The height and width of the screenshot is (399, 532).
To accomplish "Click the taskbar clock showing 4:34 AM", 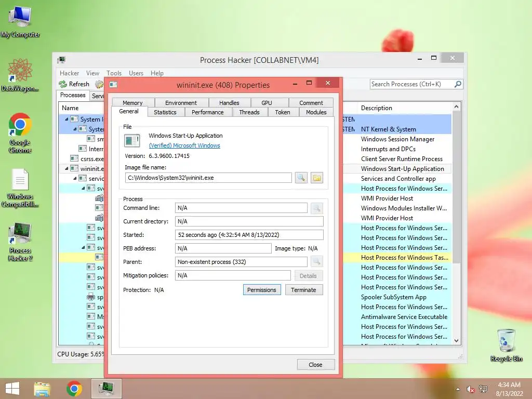I will tap(509, 389).
